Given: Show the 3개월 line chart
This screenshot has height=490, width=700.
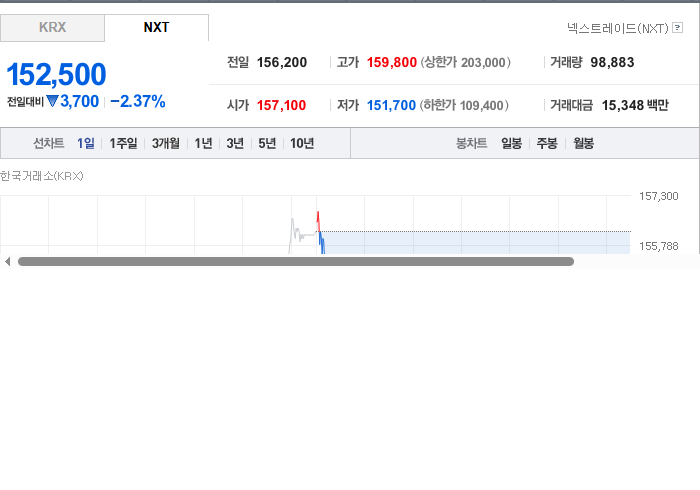Looking at the screenshot, I should [166, 143].
